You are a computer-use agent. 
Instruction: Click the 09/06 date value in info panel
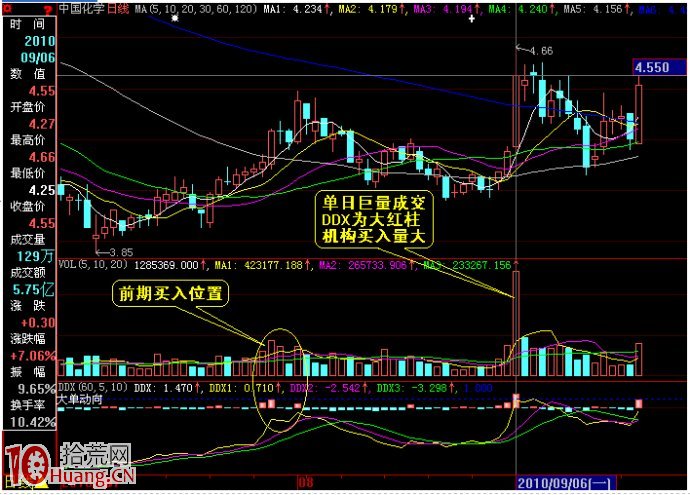coord(38,58)
